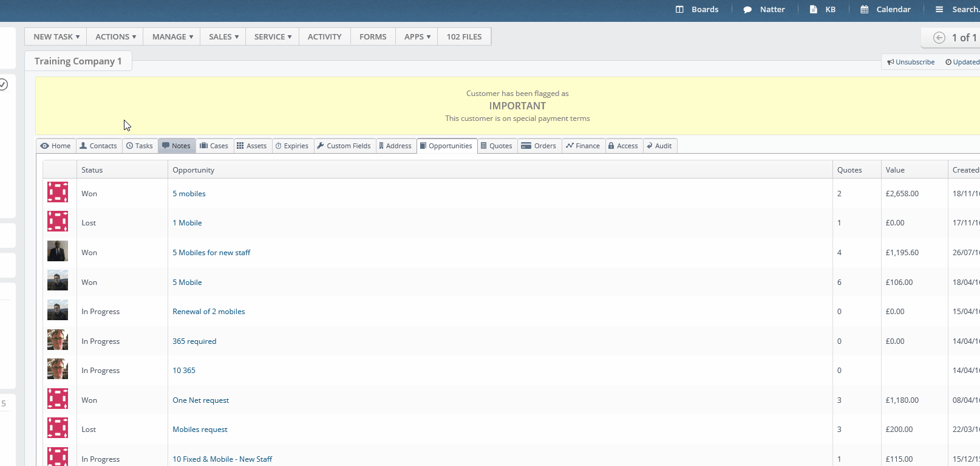Click the Search menu icon

click(x=939, y=9)
